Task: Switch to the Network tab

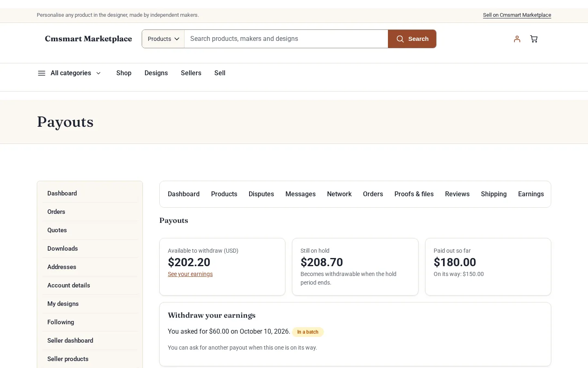Action: pyautogui.click(x=339, y=194)
